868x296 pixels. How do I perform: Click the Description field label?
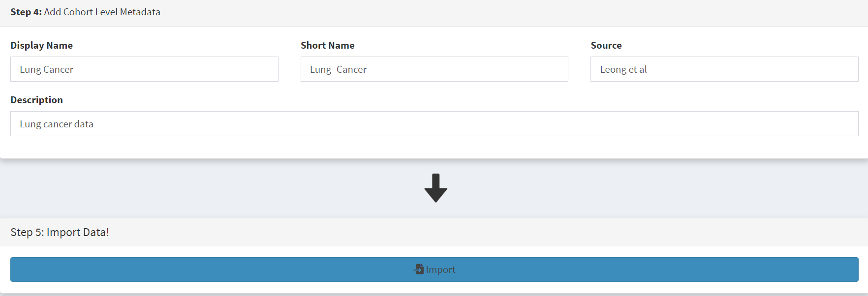pyautogui.click(x=36, y=100)
